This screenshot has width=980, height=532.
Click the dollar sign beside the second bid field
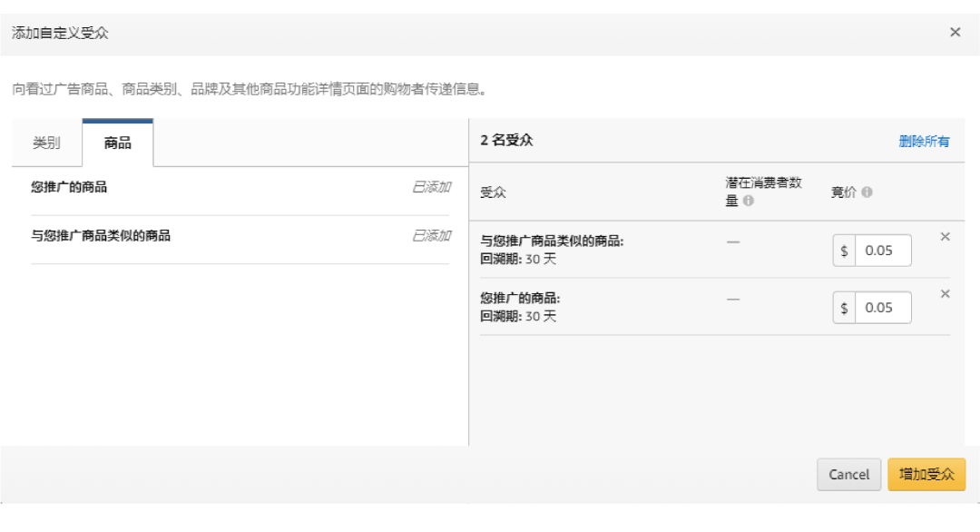coord(844,307)
